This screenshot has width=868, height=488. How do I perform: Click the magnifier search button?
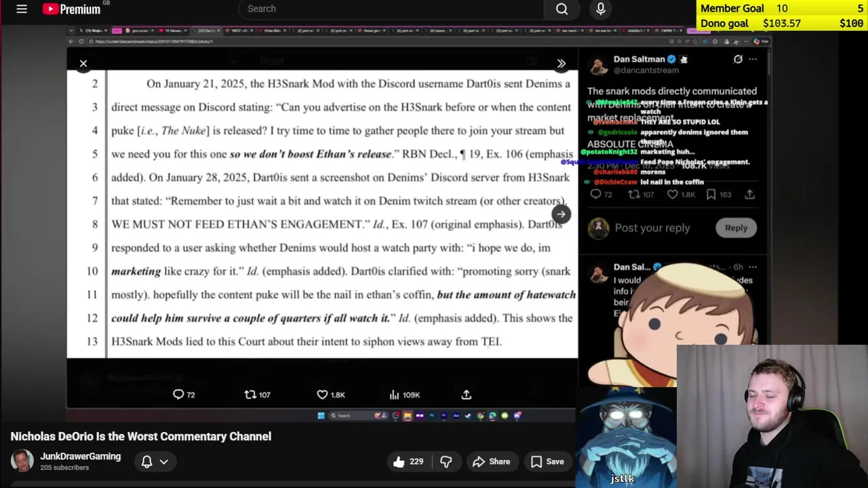pos(562,9)
